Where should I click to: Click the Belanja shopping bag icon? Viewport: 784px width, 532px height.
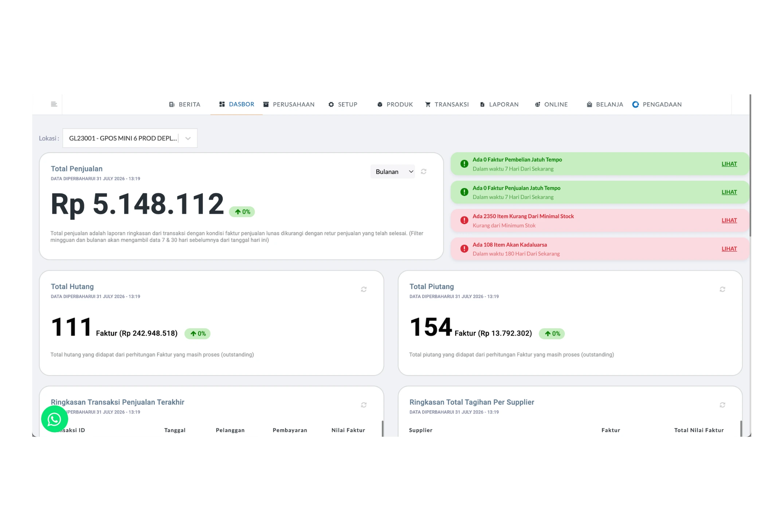click(x=589, y=105)
